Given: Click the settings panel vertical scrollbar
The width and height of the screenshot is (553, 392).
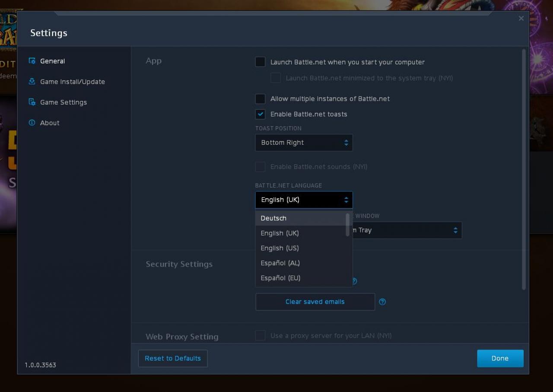Looking at the screenshot, I should click(x=524, y=169).
